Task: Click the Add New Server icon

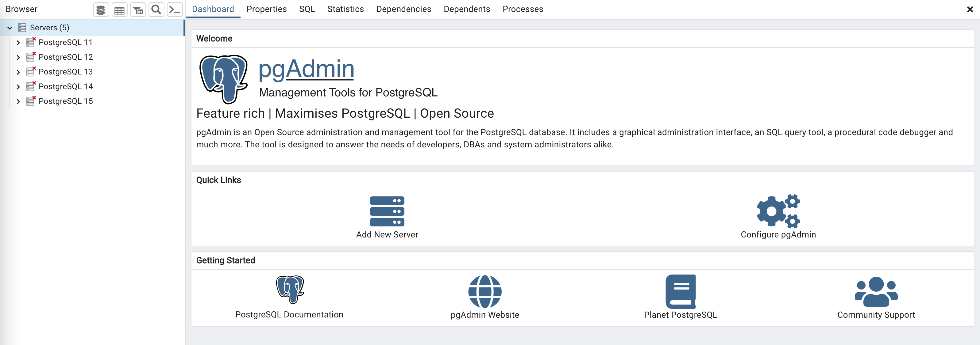Action: [x=387, y=211]
